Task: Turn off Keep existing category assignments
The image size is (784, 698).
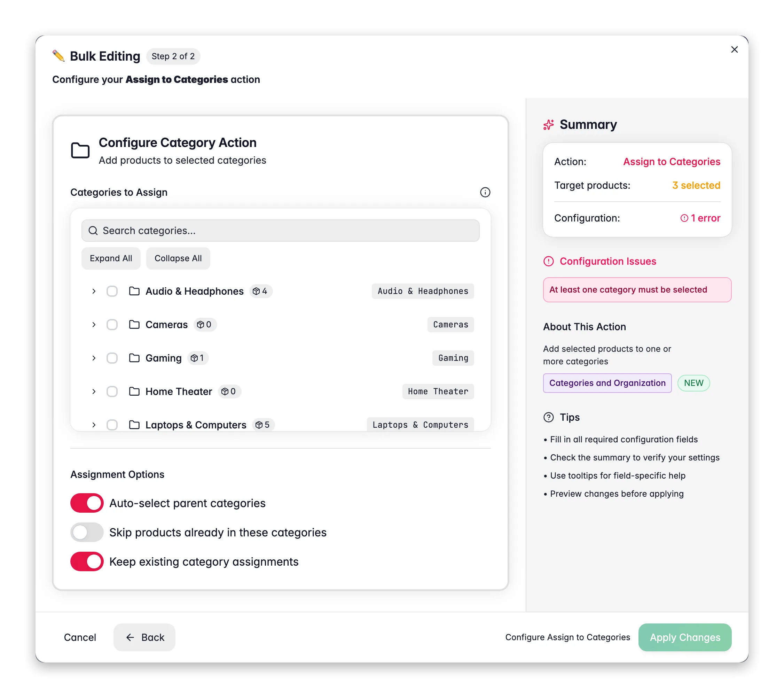Action: point(87,562)
